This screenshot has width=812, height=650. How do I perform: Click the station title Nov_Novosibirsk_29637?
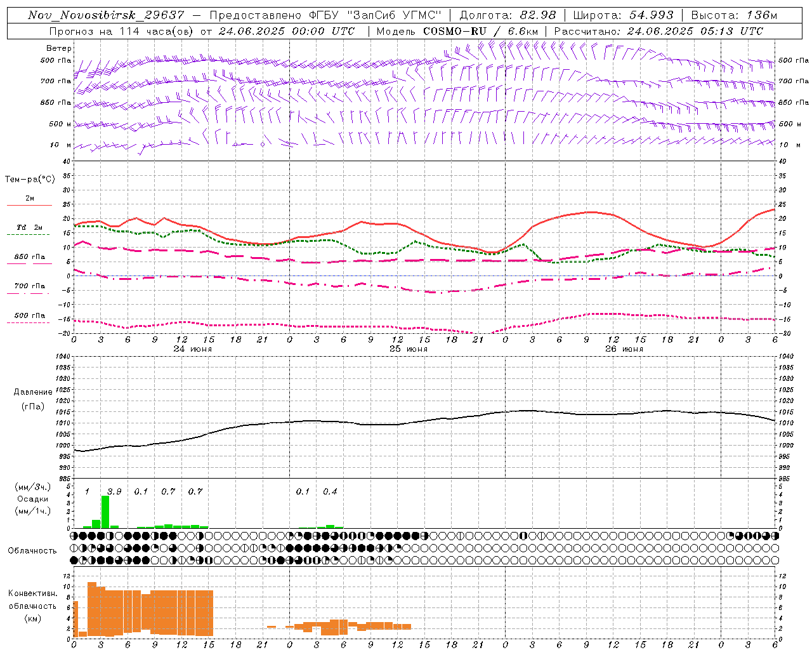pyautogui.click(x=106, y=15)
